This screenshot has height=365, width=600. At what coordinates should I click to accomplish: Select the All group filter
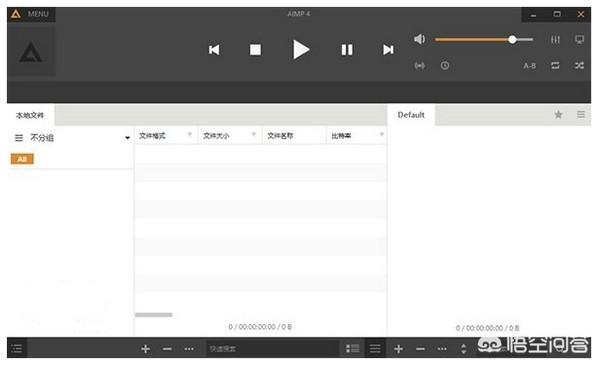click(22, 159)
